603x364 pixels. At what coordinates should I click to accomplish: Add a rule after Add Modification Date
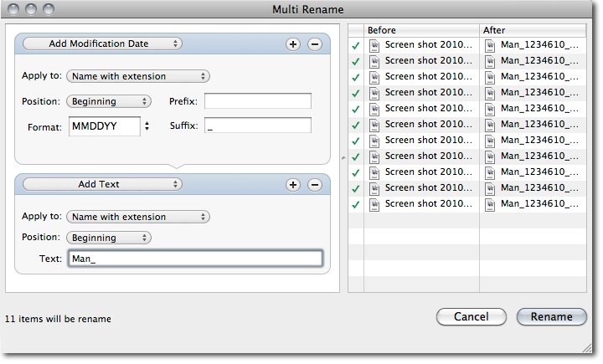(x=293, y=44)
